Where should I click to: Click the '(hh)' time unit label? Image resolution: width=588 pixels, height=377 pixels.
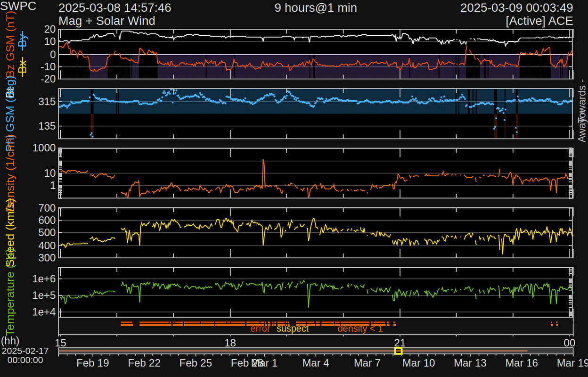click(x=10, y=340)
